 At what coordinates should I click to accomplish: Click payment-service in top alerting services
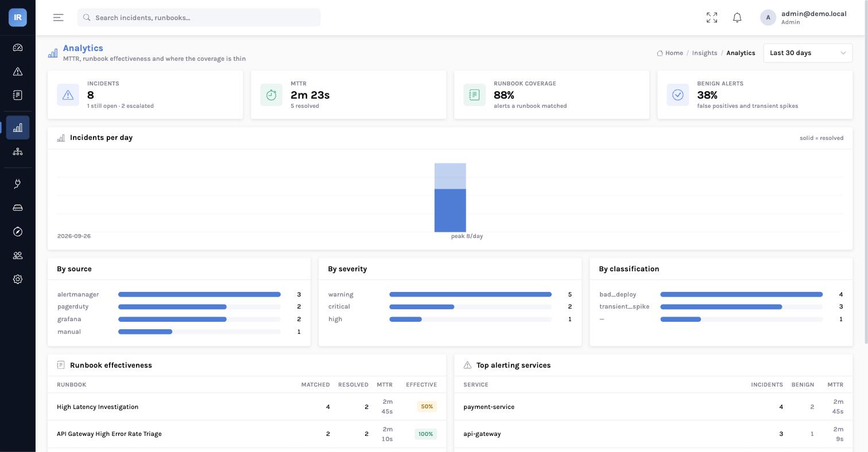(x=489, y=407)
